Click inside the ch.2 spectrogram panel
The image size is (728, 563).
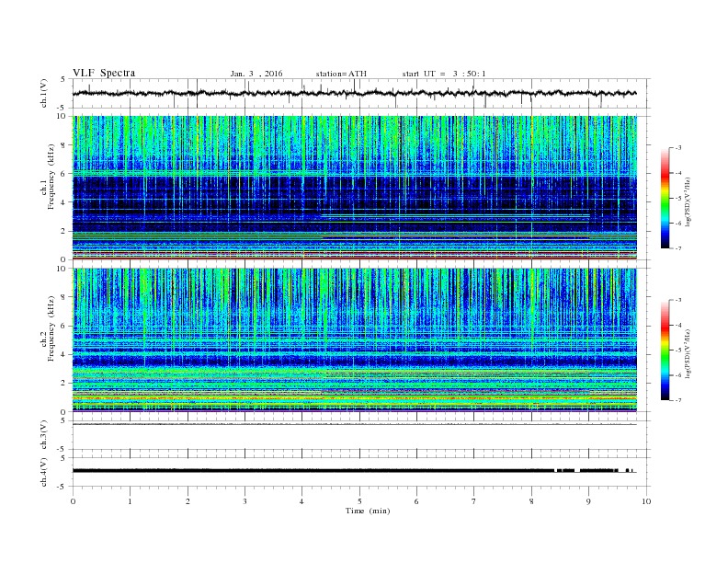tap(354, 339)
